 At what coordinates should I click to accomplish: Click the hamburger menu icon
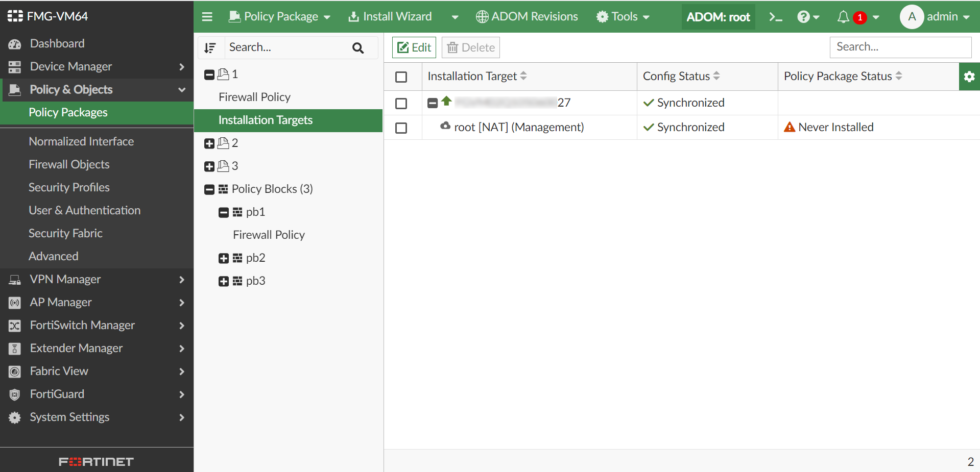pyautogui.click(x=207, y=16)
